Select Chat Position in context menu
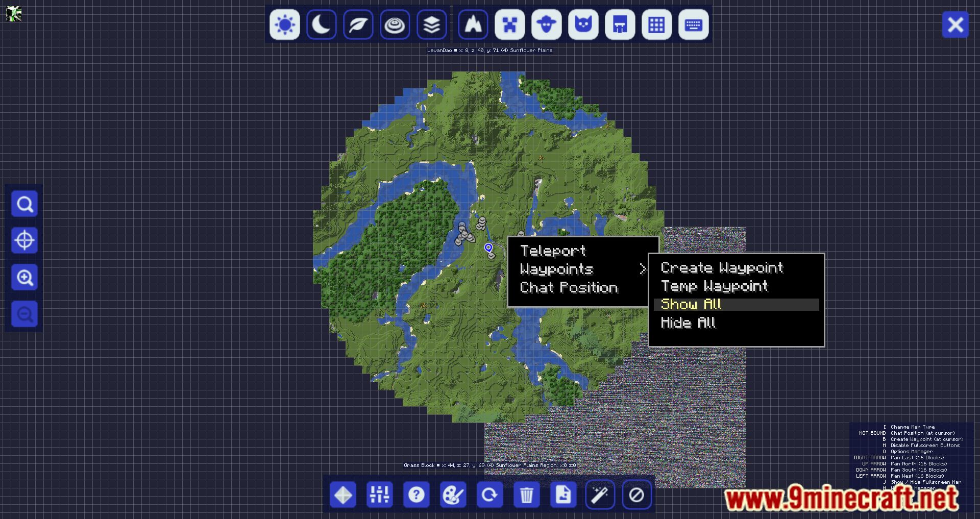980x519 pixels. pyautogui.click(x=569, y=287)
